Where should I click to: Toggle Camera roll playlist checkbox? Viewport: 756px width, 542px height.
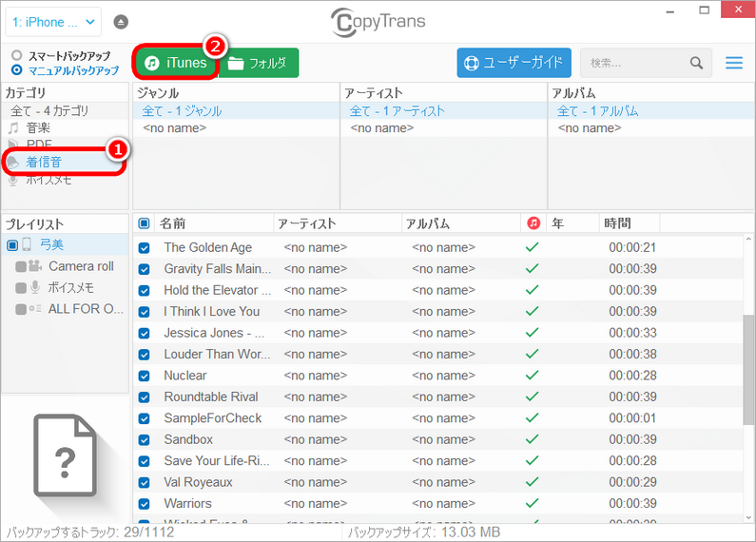[x=21, y=266]
